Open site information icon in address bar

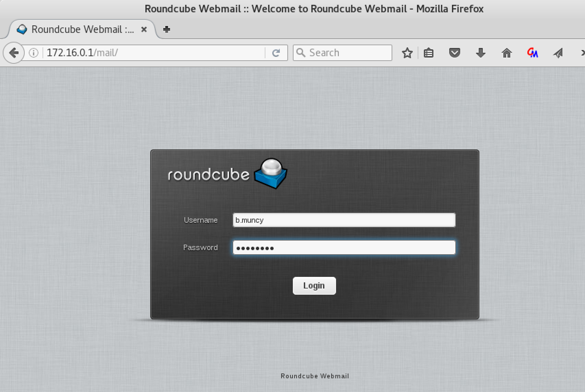point(34,53)
